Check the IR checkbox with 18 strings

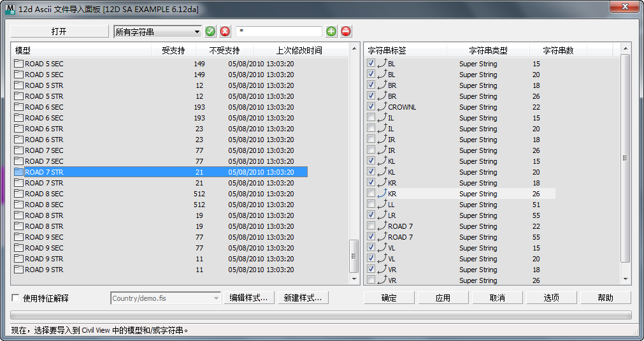371,139
